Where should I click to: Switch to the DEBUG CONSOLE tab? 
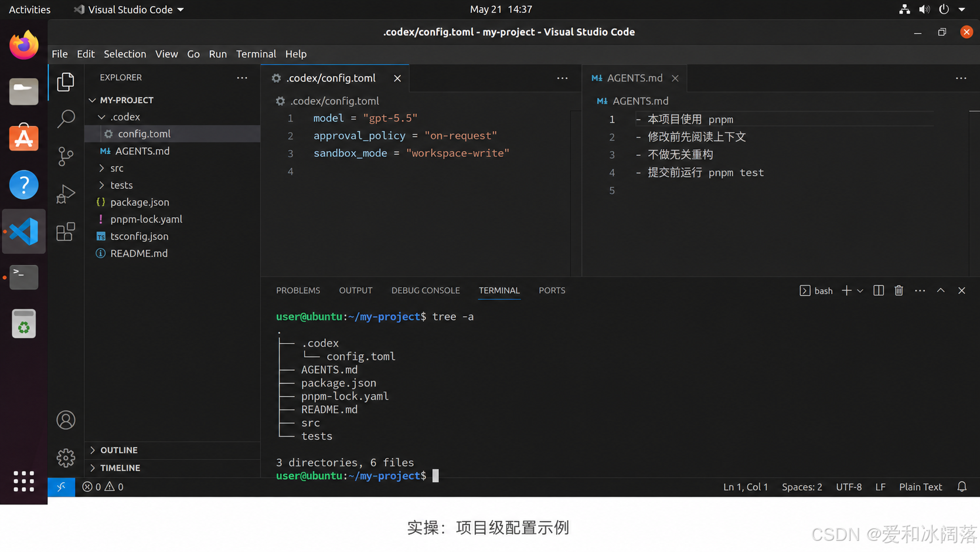[426, 290]
